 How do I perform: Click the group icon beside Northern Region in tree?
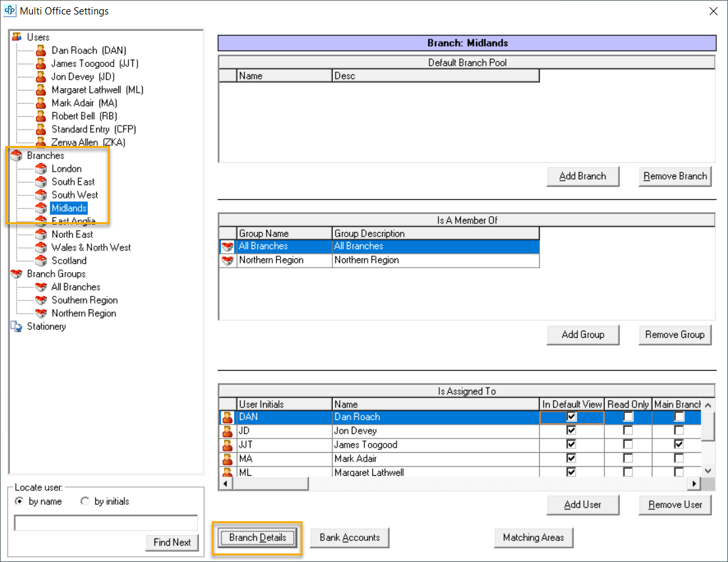click(41, 314)
